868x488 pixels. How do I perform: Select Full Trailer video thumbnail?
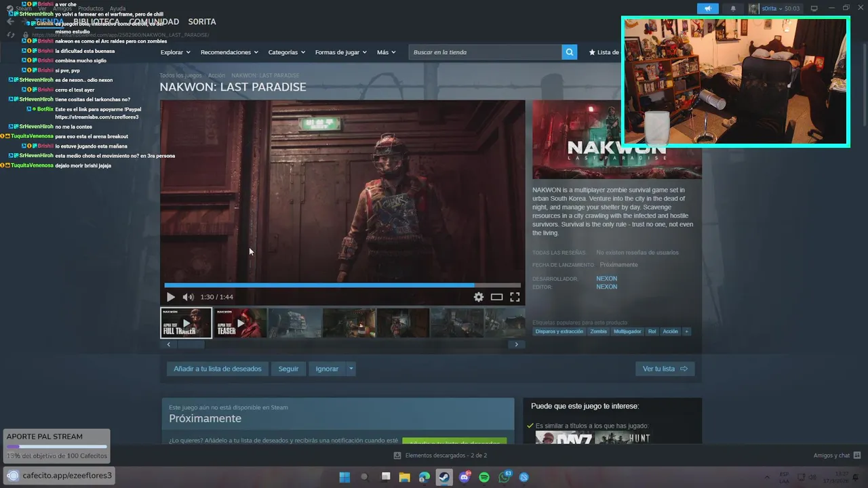coord(186,323)
